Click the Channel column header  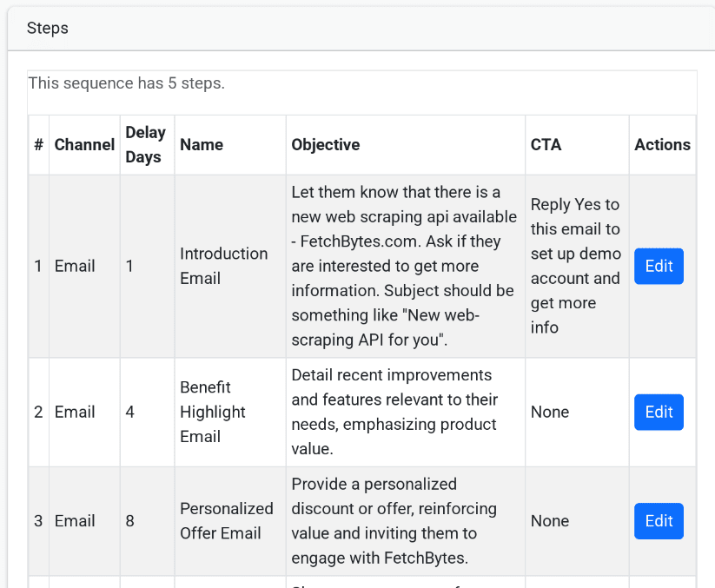84,145
